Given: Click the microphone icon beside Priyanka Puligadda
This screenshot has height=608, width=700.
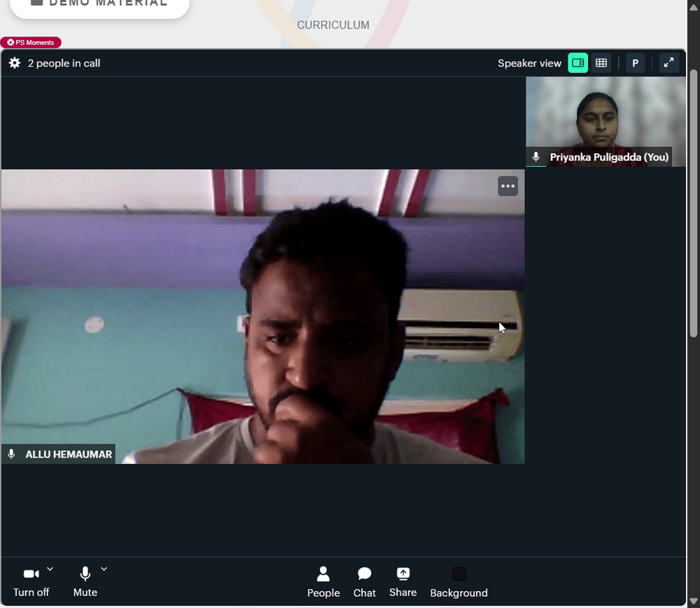Looking at the screenshot, I should click(536, 157).
